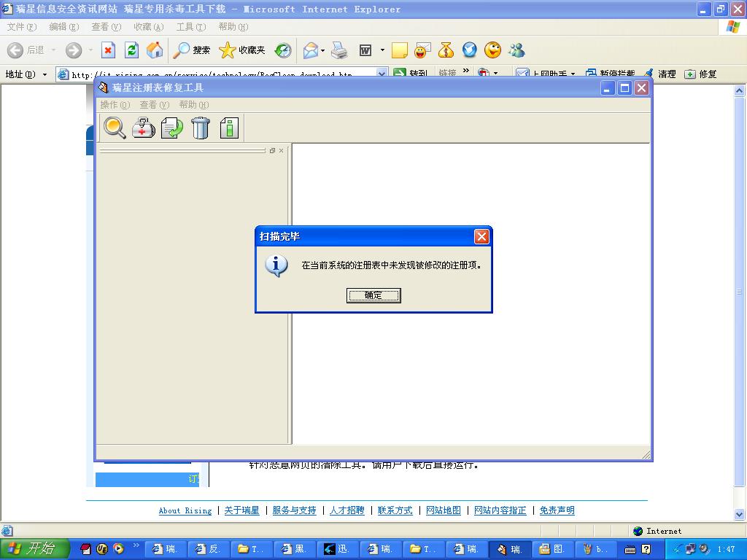
Task: Open the 工具 menu in Internet Explorer
Action: coord(191,27)
